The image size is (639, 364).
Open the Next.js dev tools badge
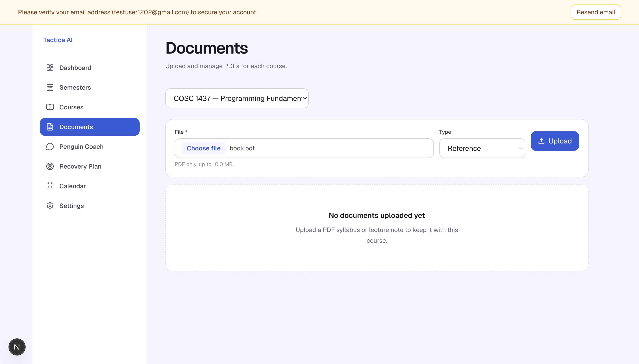click(x=17, y=347)
